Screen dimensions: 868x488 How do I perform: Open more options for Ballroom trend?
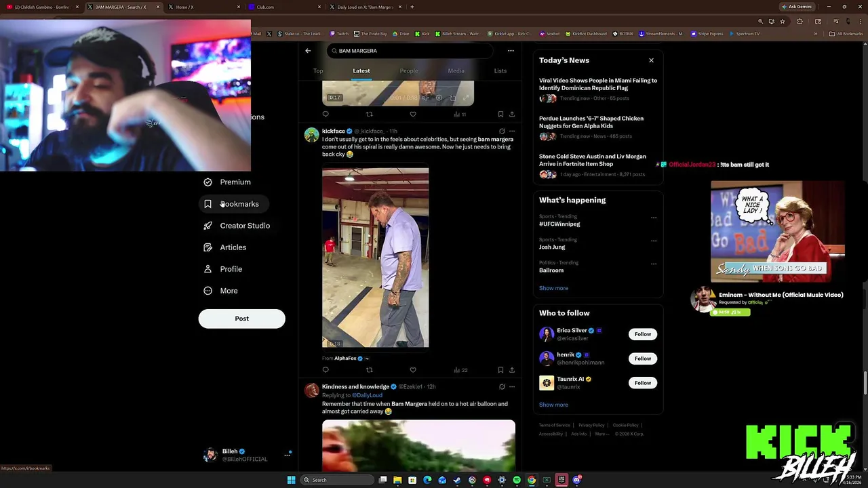coord(654,264)
